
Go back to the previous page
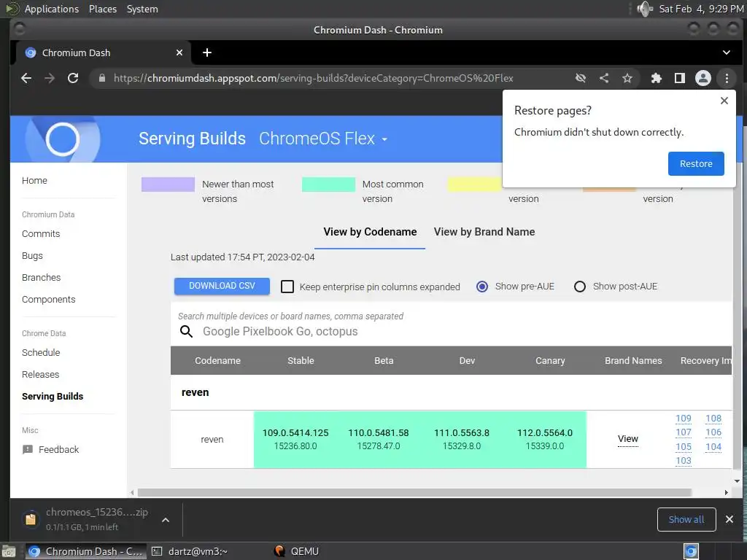coord(26,78)
